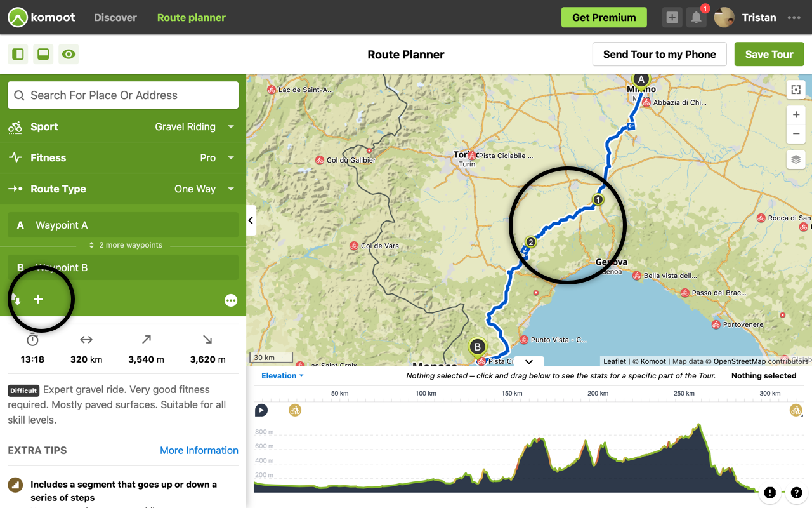Select Waypoint B in the list
Viewport: 812px width, 508px height.
coord(123,267)
